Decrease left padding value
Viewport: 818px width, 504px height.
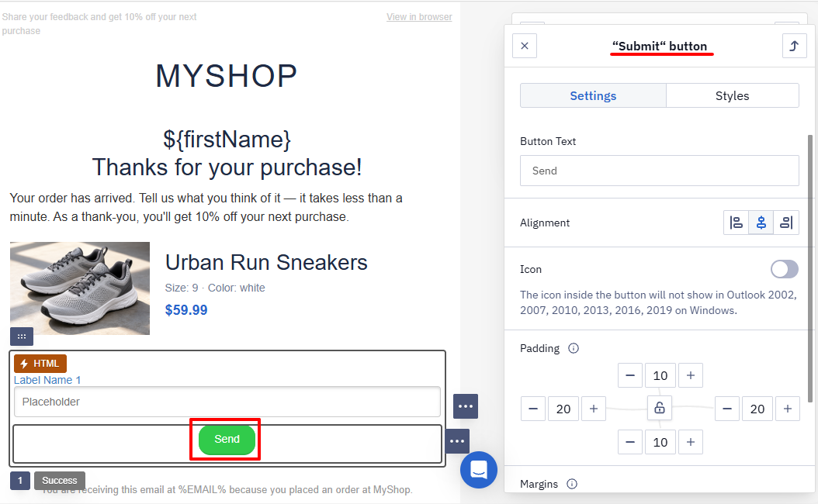(x=533, y=409)
